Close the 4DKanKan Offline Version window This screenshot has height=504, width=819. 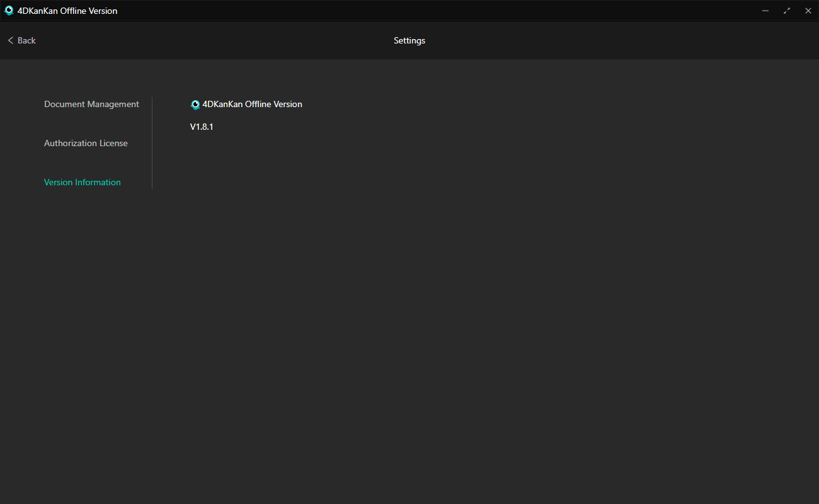[808, 11]
